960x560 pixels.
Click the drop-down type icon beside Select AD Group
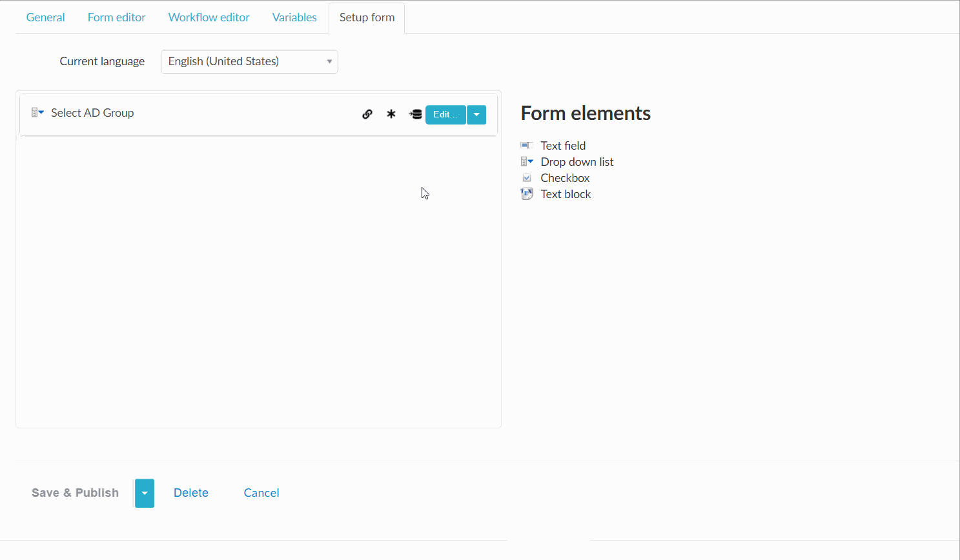tap(37, 113)
